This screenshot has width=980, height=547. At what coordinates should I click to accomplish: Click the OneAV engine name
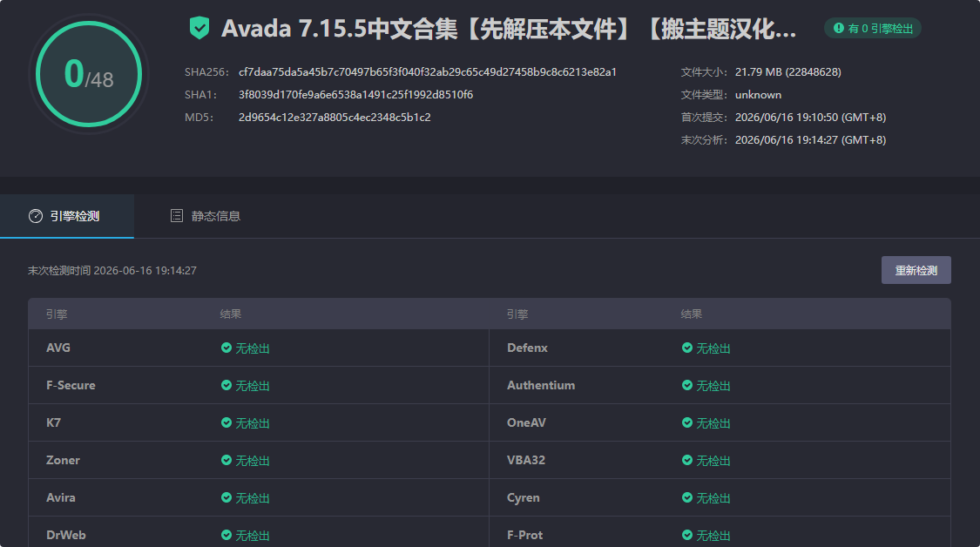(x=526, y=422)
